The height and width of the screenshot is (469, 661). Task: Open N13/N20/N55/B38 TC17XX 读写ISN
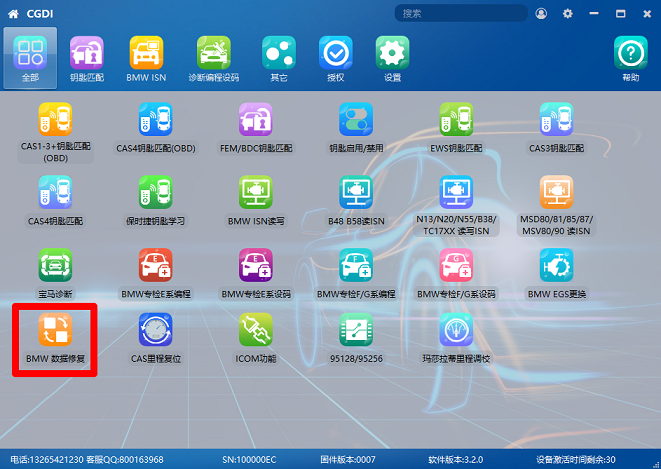(456, 206)
